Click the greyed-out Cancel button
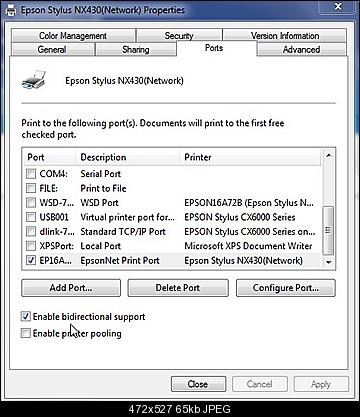360x417 pixels. [x=260, y=384]
